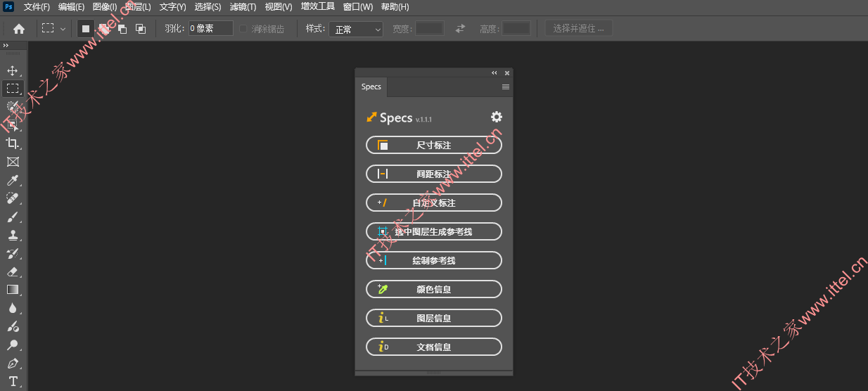Open the 滤镜(T) menu
The height and width of the screenshot is (391, 868).
(x=243, y=7)
